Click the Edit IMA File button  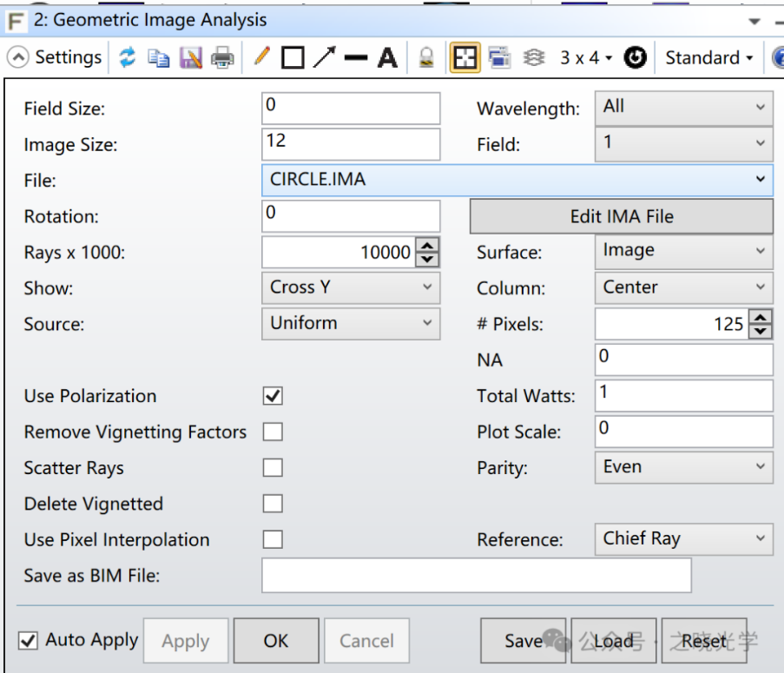[621, 217]
